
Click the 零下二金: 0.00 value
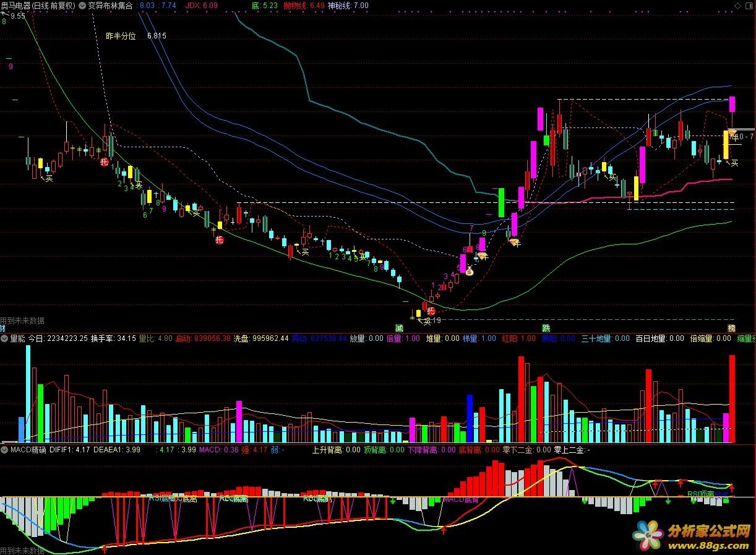coord(526,450)
